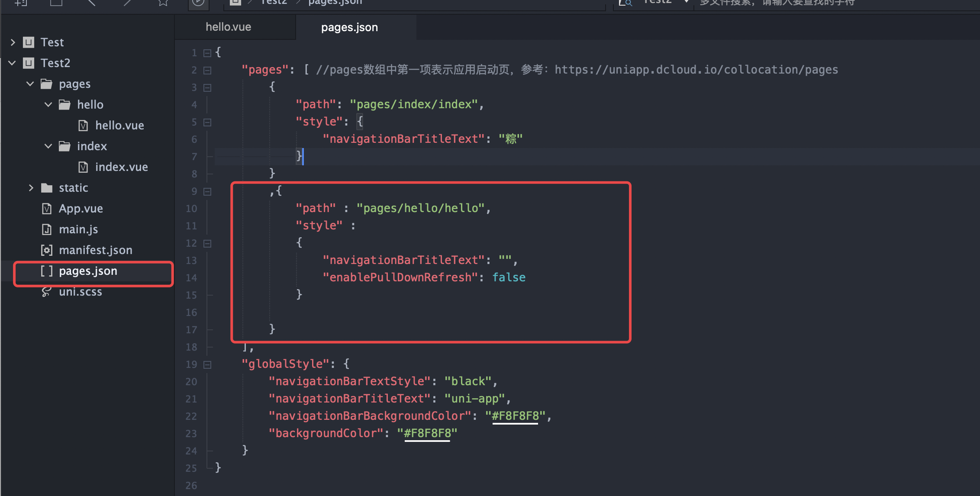This screenshot has height=496, width=980.
Task: Click the "pages" key on line 2
Action: click(x=265, y=70)
